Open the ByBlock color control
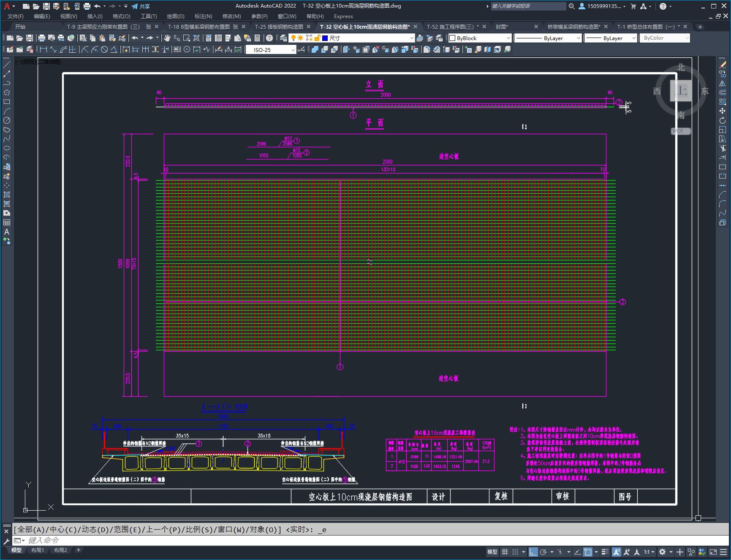731x560 pixels. pyautogui.click(x=479, y=38)
